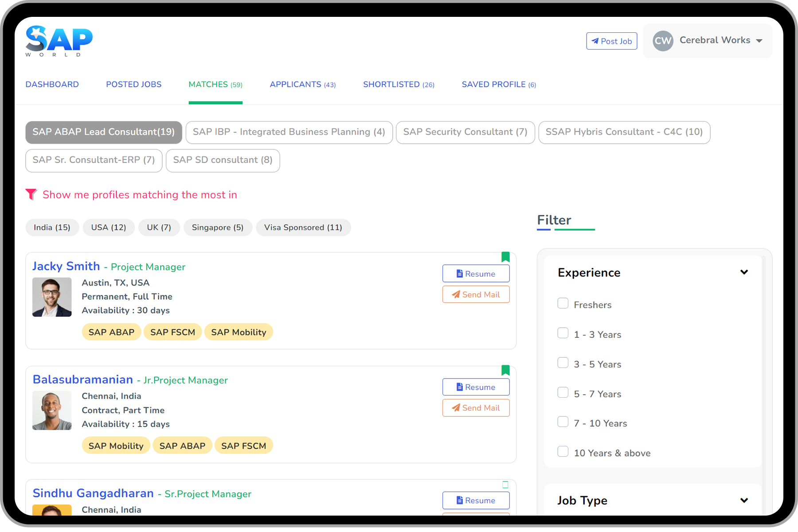Filter profiles by Singapore (5)

(218, 227)
